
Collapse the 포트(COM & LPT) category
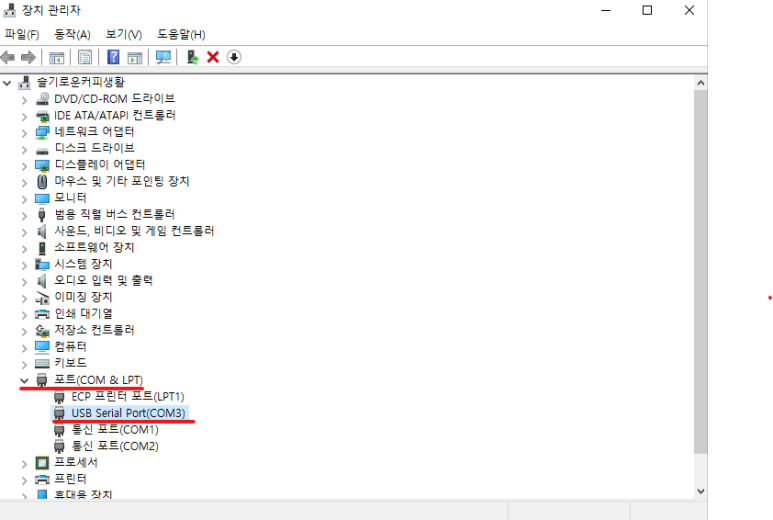tap(24, 381)
